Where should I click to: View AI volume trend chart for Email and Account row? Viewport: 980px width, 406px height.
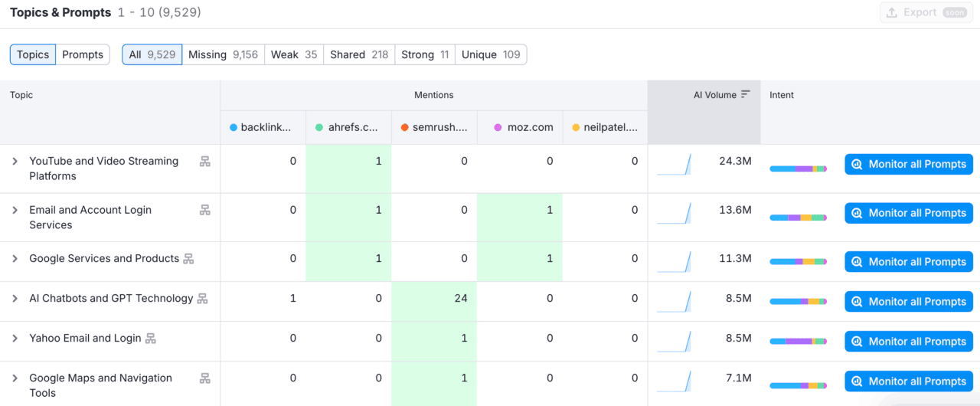coord(675,213)
